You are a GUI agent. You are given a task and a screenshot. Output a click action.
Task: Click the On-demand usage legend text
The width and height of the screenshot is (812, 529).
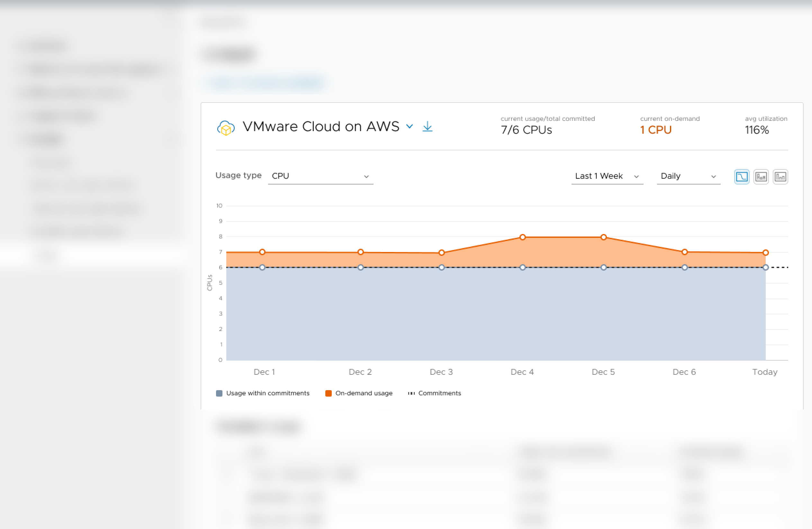pyautogui.click(x=364, y=393)
